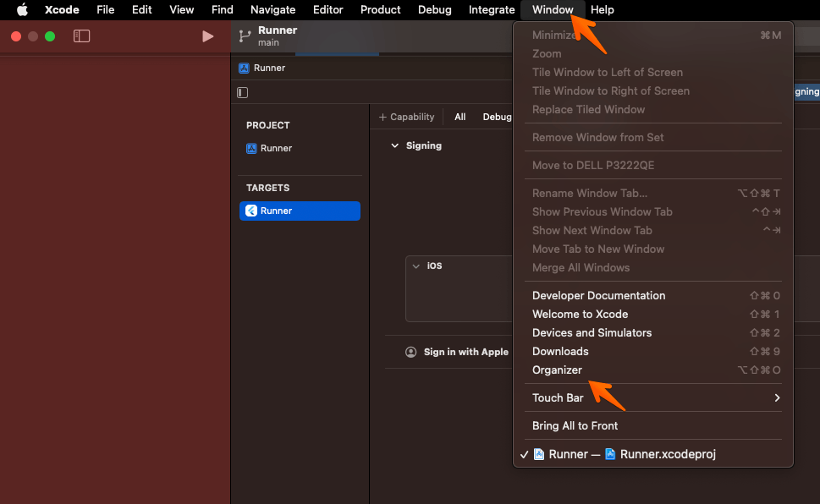Select Runner target under TARGETS
This screenshot has height=504, width=820.
(300, 211)
